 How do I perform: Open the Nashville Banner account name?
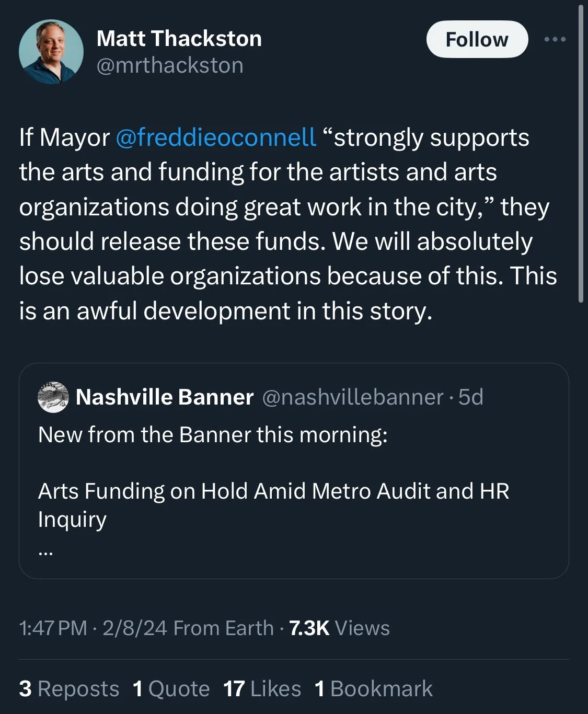[165, 397]
